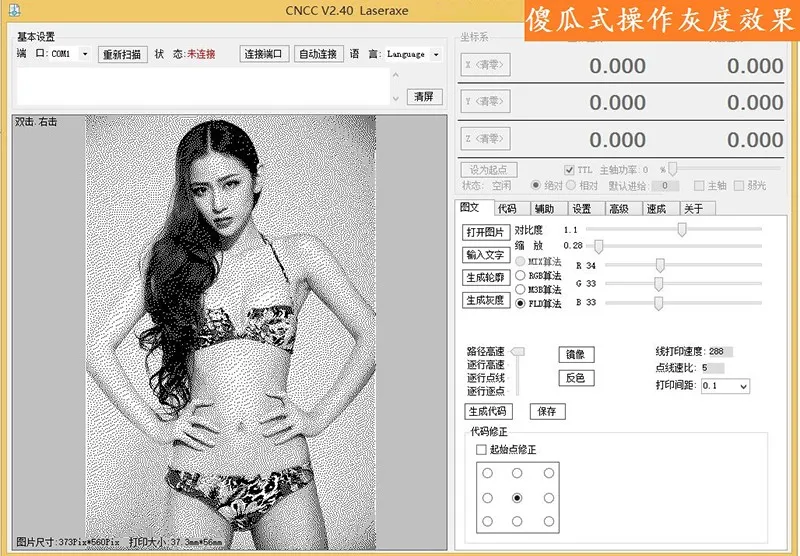Enable the 弱光 weak light checkbox
The width and height of the screenshot is (800, 556).
[x=739, y=186]
